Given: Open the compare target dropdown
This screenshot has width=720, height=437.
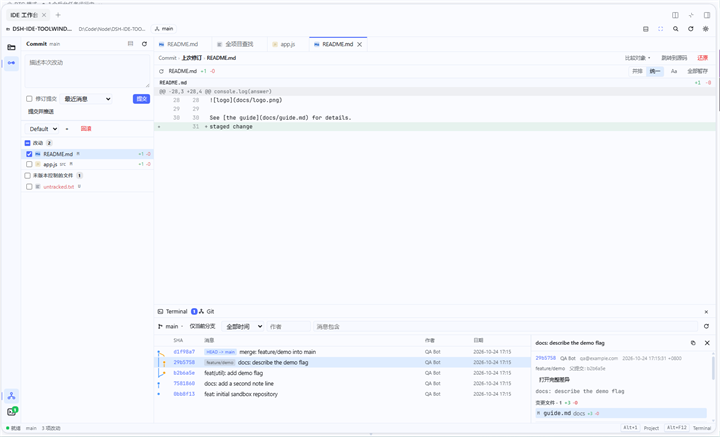Looking at the screenshot, I should [x=637, y=58].
